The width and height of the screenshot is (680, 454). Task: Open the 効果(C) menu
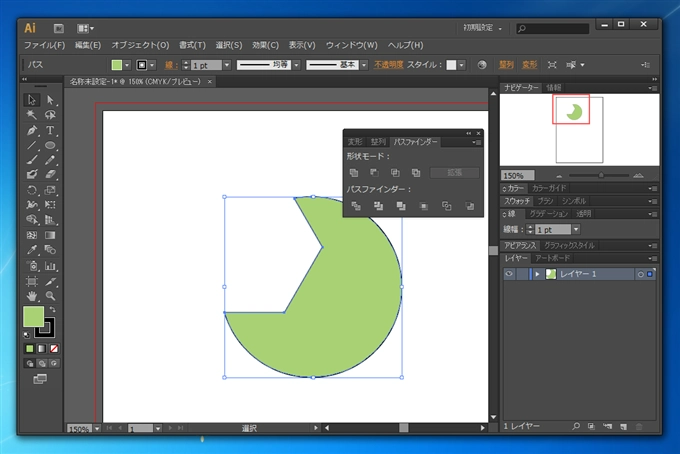click(265, 45)
